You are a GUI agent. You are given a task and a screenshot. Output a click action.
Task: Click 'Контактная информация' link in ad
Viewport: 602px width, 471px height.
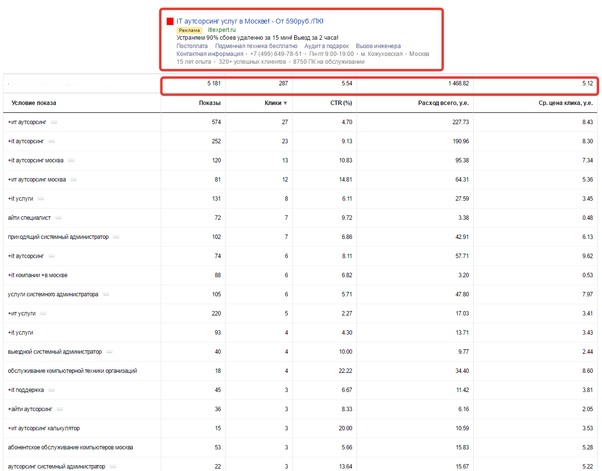[210, 54]
